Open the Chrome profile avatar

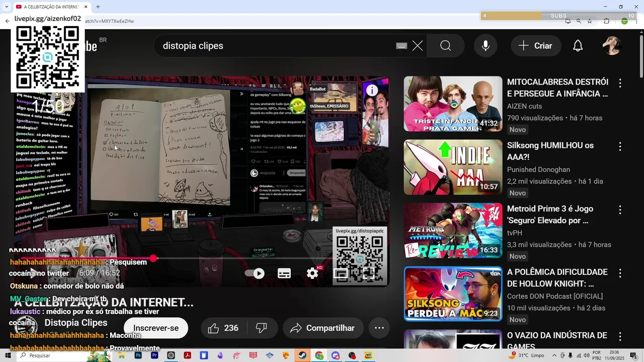(x=624, y=21)
